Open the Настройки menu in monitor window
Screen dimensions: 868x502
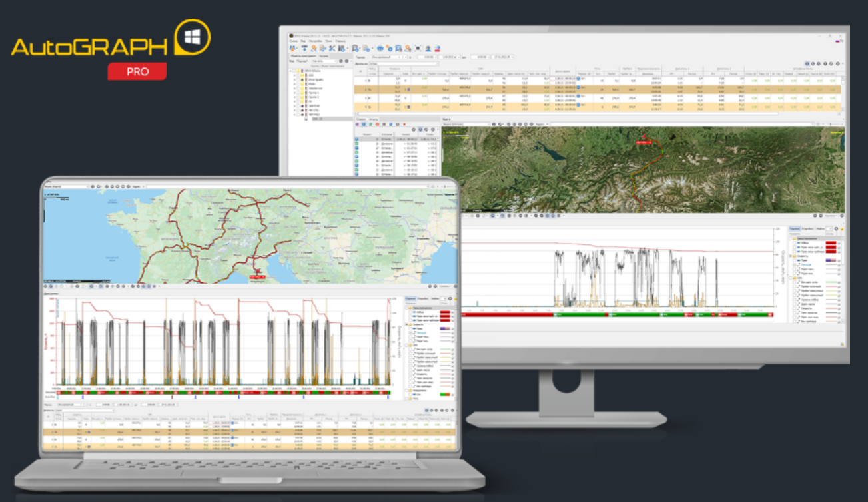click(315, 41)
